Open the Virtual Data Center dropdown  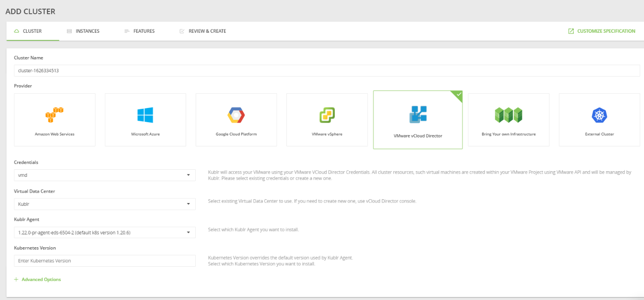click(104, 204)
